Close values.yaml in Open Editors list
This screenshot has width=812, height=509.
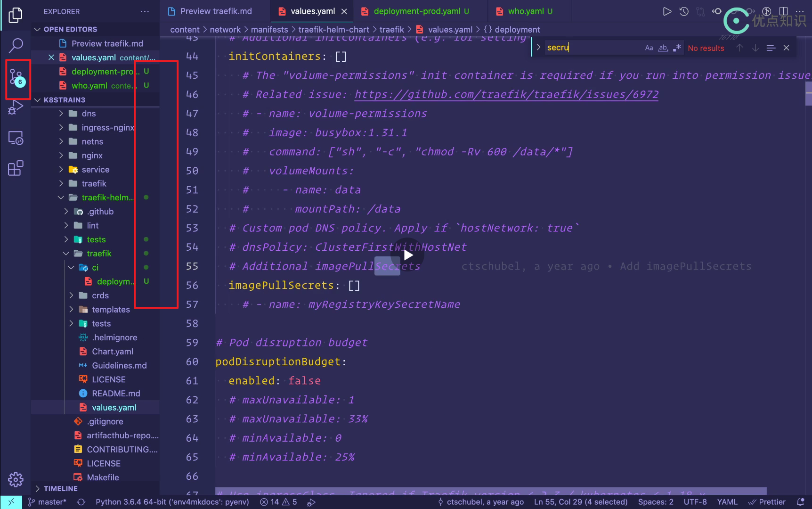(x=51, y=57)
